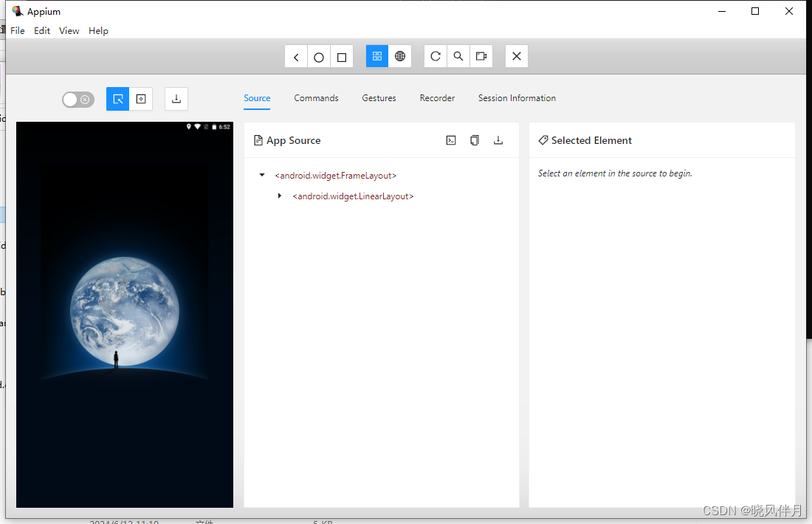
Task: Open the Session Information tab
Action: (x=517, y=98)
